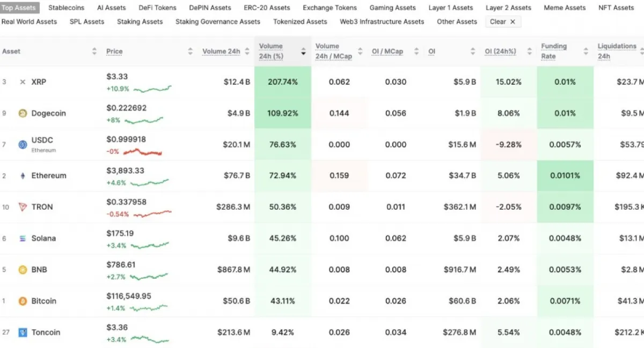Click the TRON coin icon
Viewport: 644px width, 348px height.
point(23,207)
